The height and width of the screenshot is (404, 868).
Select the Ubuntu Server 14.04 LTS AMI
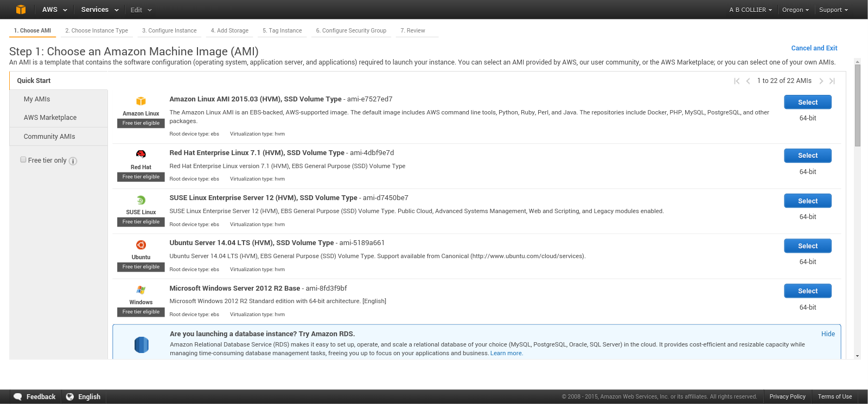pos(807,246)
